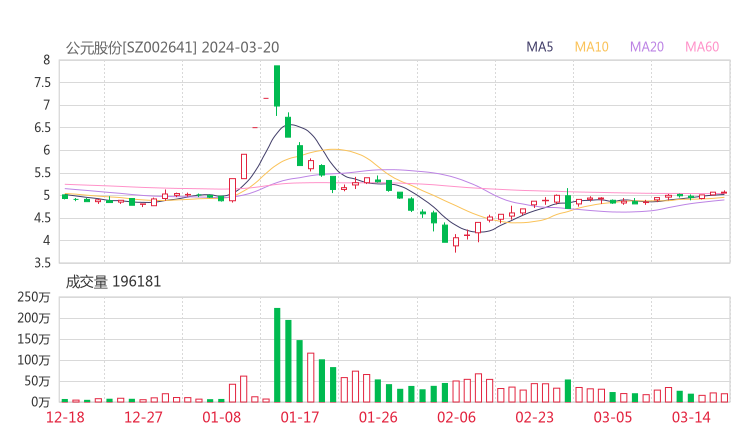Click the 01-26 date axis label
The image size is (740, 440).
(x=378, y=417)
